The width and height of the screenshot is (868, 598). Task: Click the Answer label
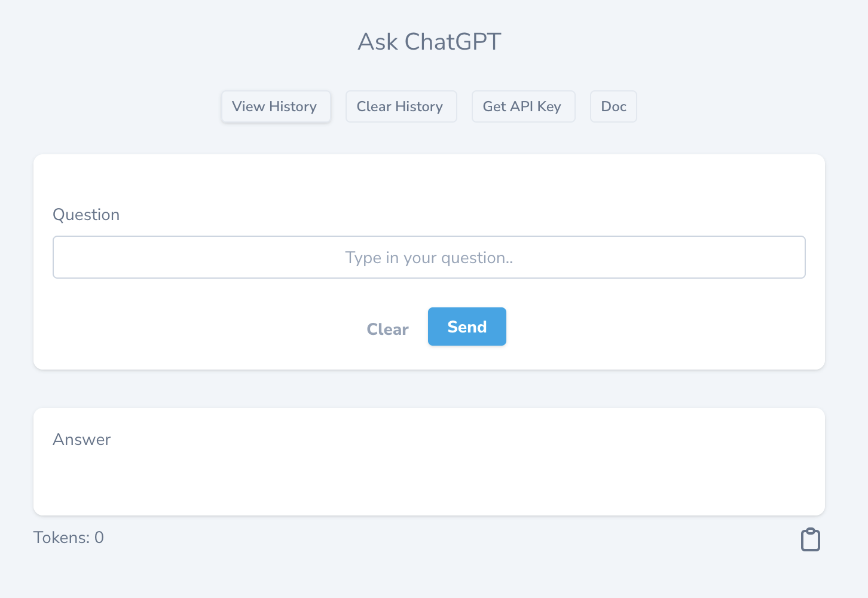point(82,439)
